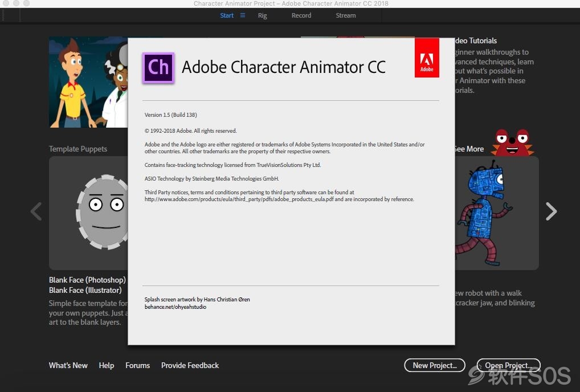Select Blank Face (Illustrator) template
Image resolution: width=580 pixels, height=392 pixels.
(x=85, y=290)
